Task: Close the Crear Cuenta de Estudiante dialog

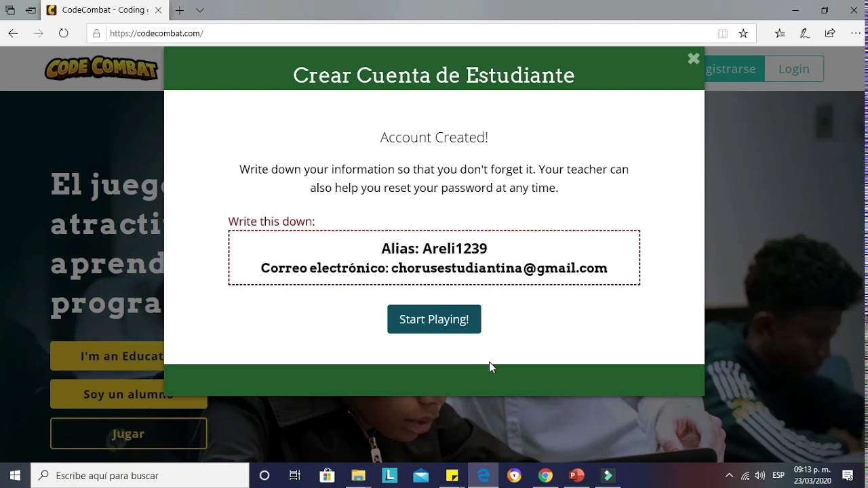Action: pyautogui.click(x=693, y=59)
